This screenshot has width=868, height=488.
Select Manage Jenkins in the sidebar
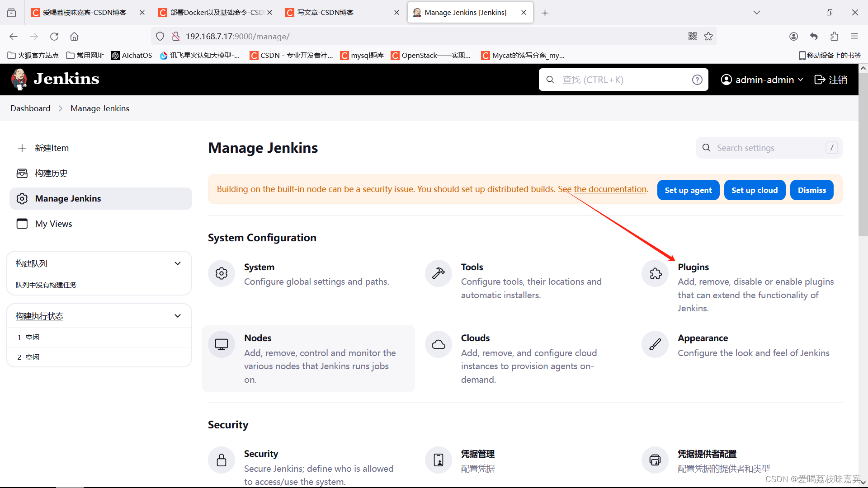(x=101, y=199)
